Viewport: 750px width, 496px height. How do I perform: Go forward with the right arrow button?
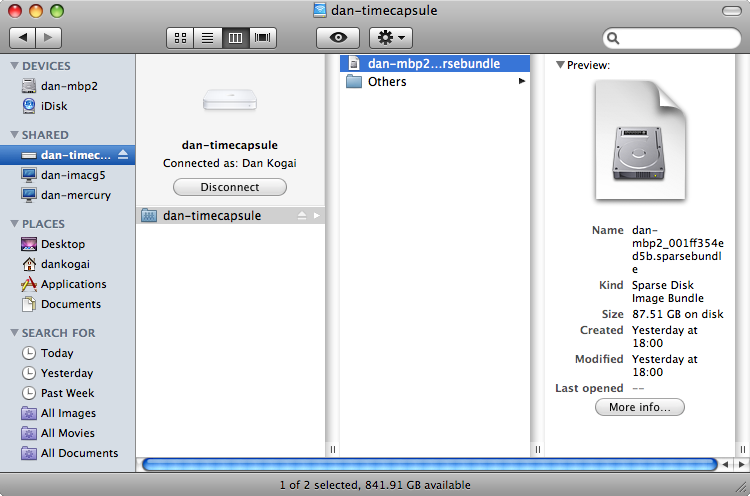point(48,38)
